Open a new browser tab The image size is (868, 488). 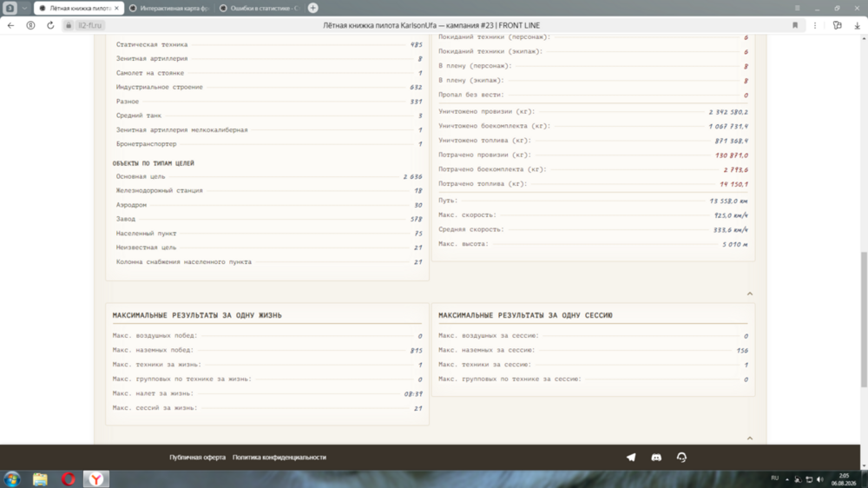(x=312, y=8)
